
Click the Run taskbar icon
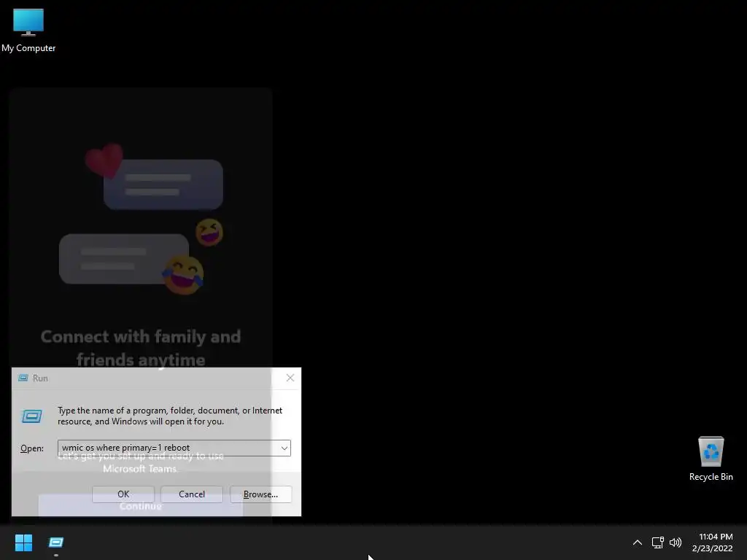[55, 542]
